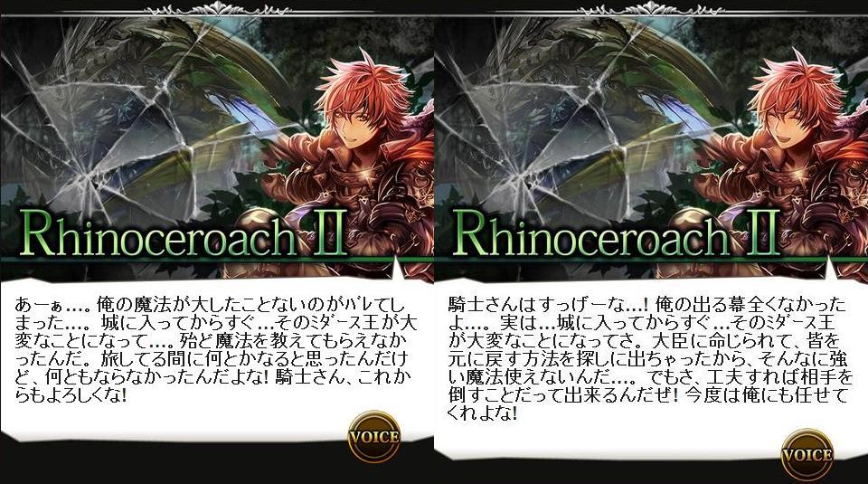
Task: Click the silver ornament atop the left panel
Action: click(216, 8)
